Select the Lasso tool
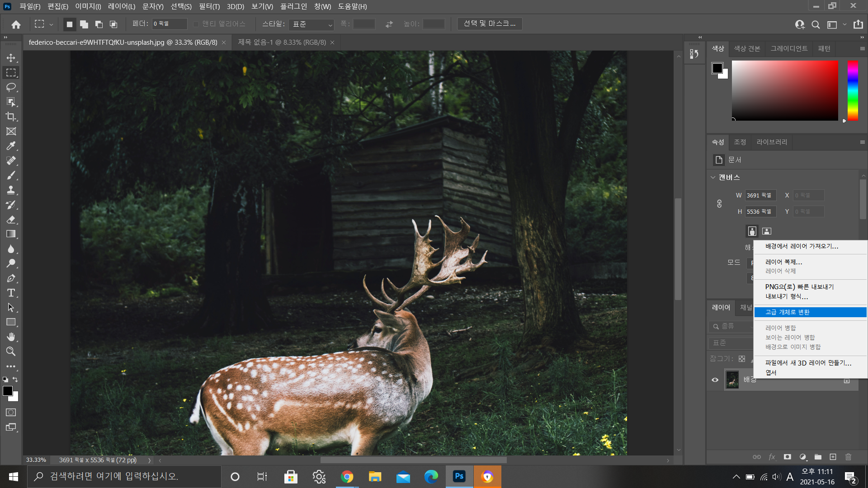Viewport: 868px width, 488px height. (x=11, y=87)
